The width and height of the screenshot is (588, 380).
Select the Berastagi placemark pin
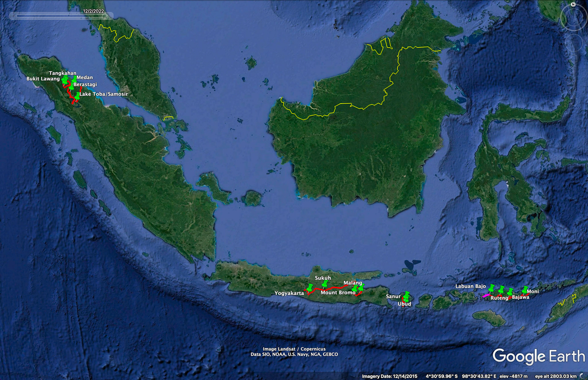72,87
